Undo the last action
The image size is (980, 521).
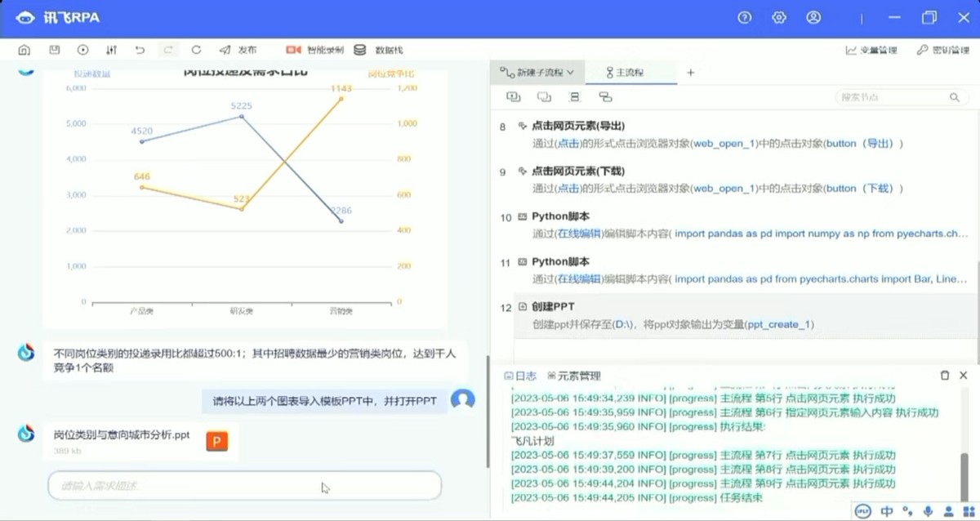point(140,50)
